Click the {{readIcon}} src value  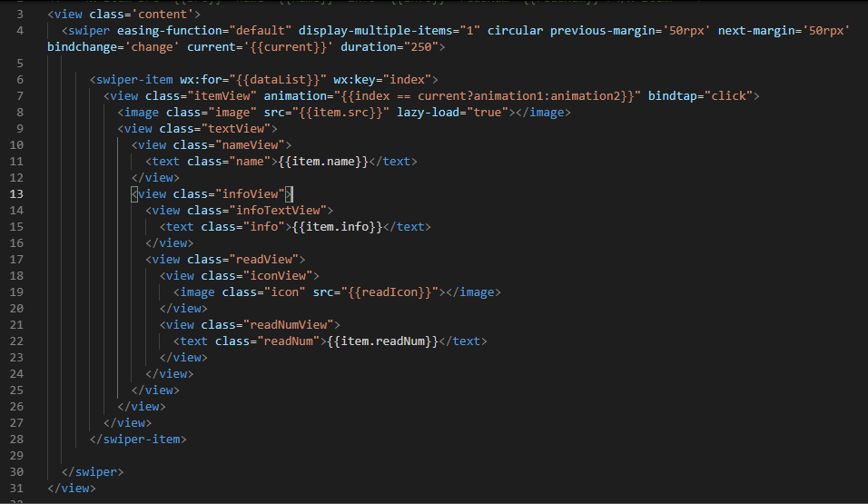390,292
